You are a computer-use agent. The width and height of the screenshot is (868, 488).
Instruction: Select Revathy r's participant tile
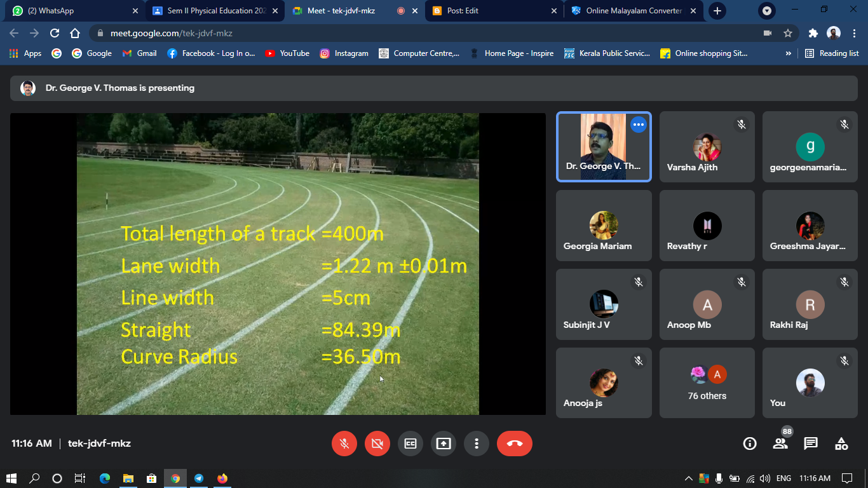(707, 226)
